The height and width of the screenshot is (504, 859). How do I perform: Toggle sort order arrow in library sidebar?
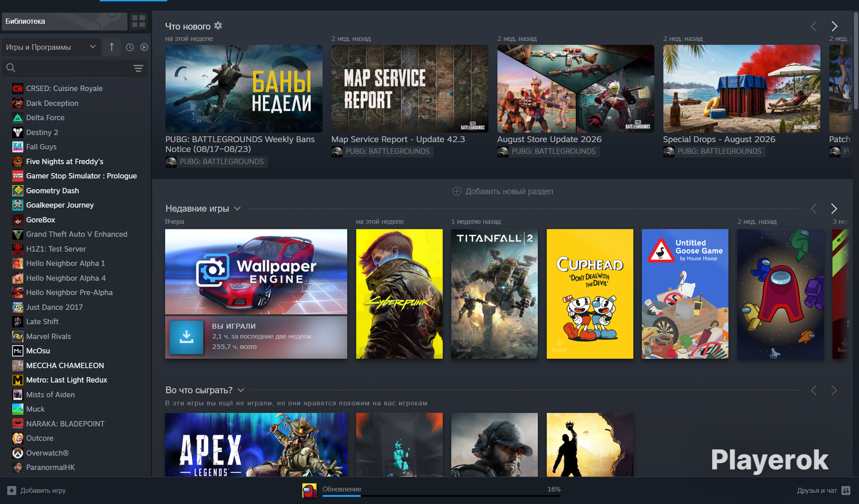(x=111, y=47)
